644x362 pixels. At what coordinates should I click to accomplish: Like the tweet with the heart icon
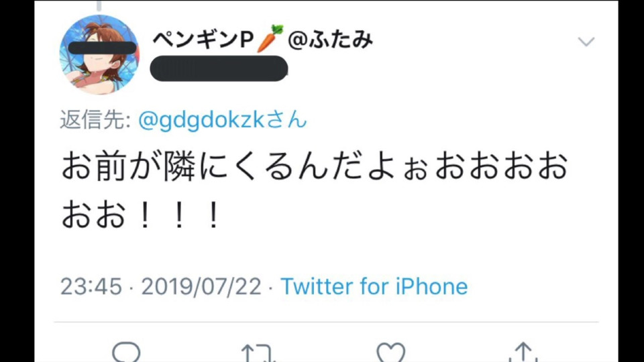point(391,353)
